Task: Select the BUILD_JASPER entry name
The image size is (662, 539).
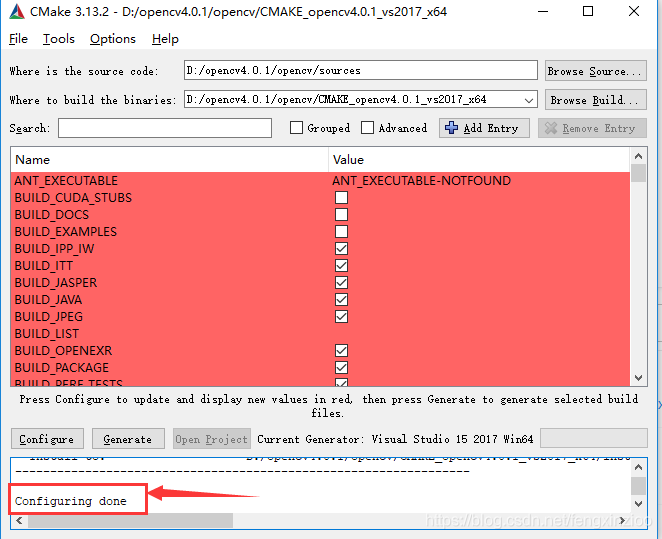Action: (x=55, y=282)
